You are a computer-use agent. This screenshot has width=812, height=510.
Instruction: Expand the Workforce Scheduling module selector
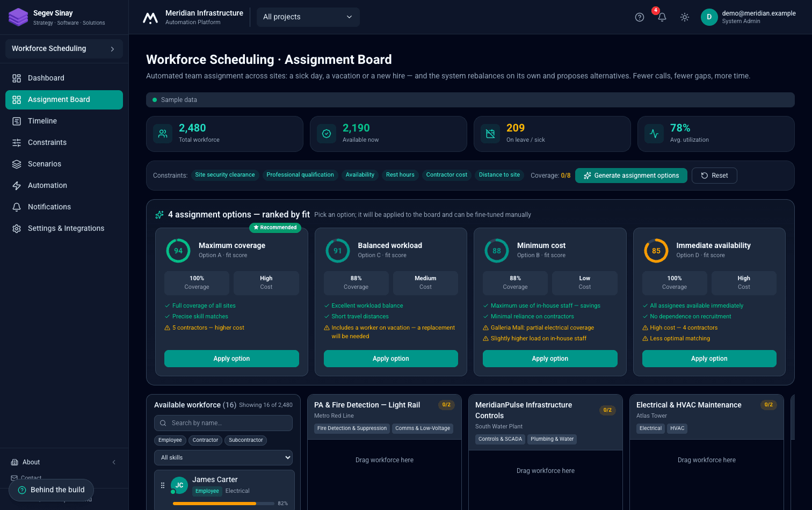click(x=64, y=49)
